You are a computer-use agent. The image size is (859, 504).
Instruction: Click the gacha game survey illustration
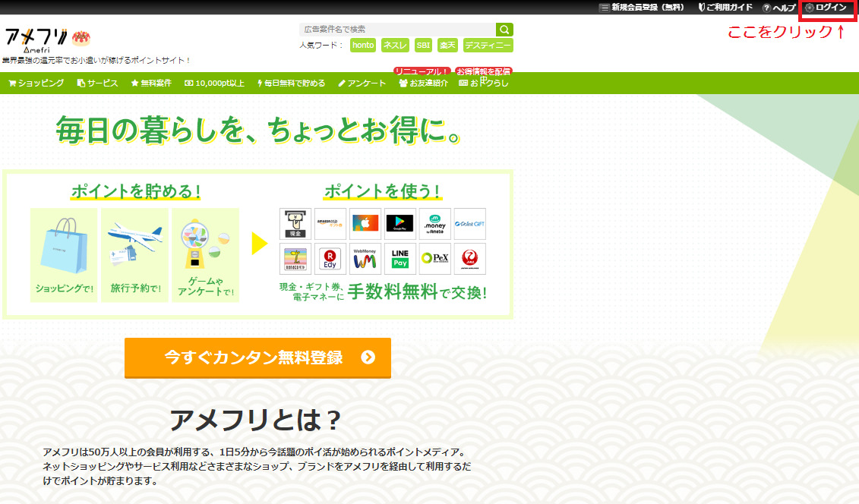205,244
